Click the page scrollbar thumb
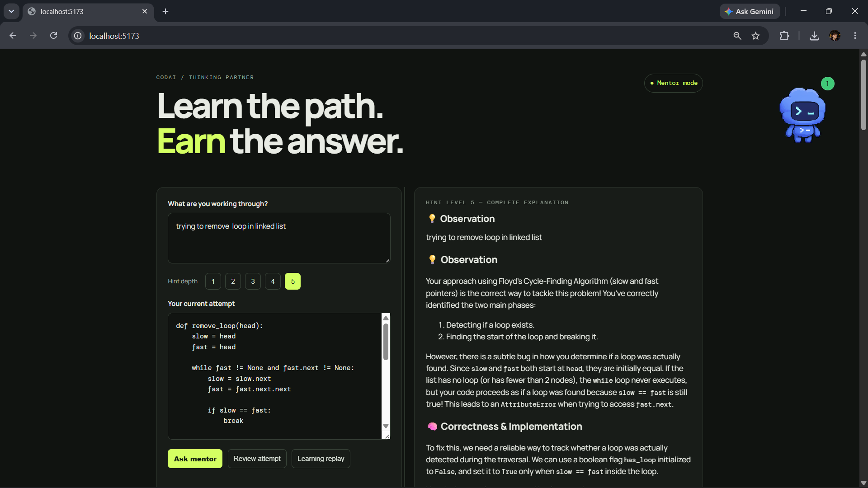Screen dimensions: 868x488 863,95
